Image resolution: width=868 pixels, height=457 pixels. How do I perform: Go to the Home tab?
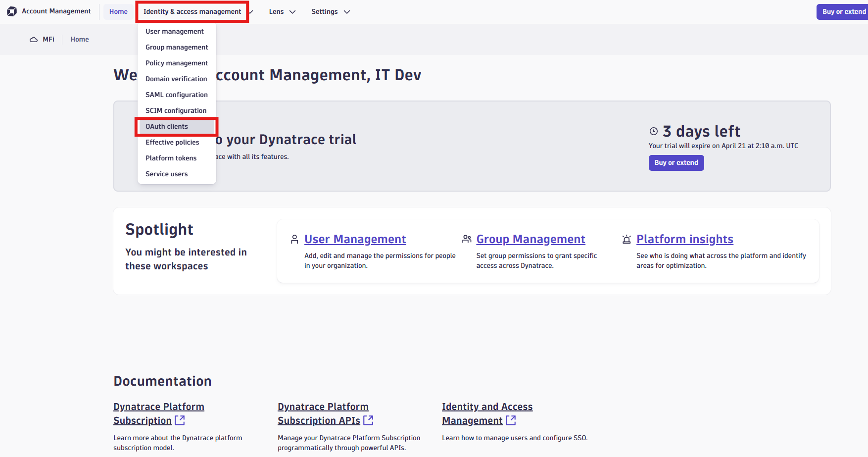[x=118, y=12]
